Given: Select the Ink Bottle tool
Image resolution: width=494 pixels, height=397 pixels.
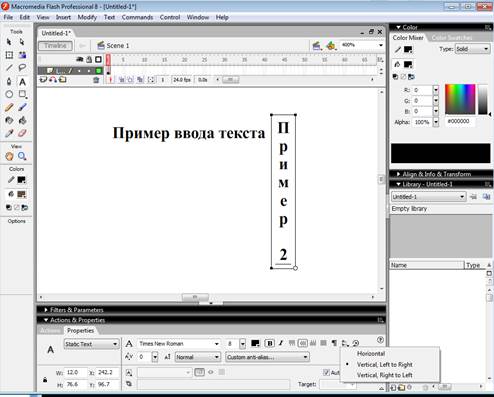Looking at the screenshot, I should coord(9,120).
